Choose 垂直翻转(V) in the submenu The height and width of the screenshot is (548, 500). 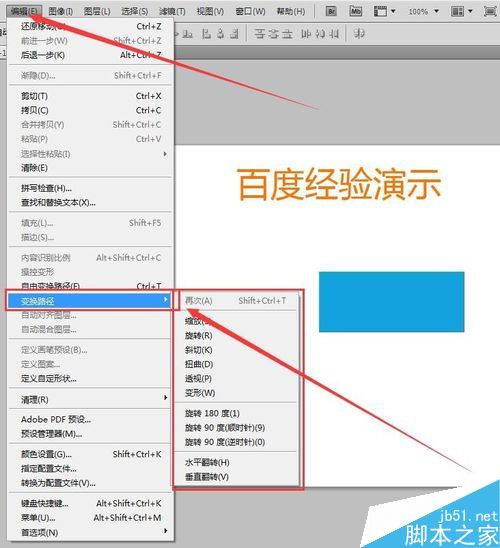pos(236,477)
